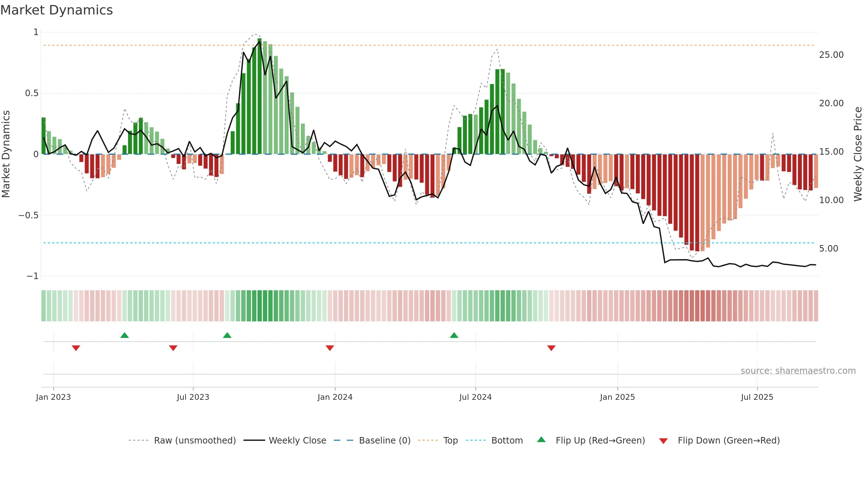Click the first red flip-down marker after Jan 2023
The width and height of the screenshot is (868, 488).
(x=76, y=348)
